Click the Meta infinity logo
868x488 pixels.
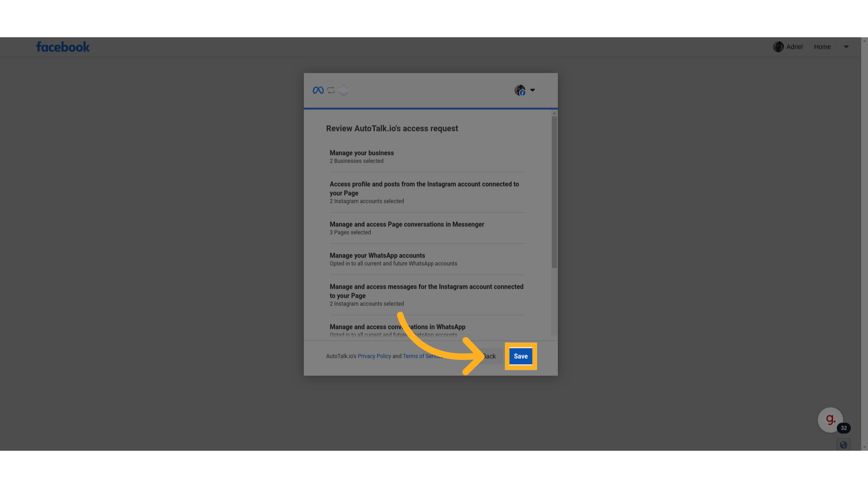click(318, 90)
